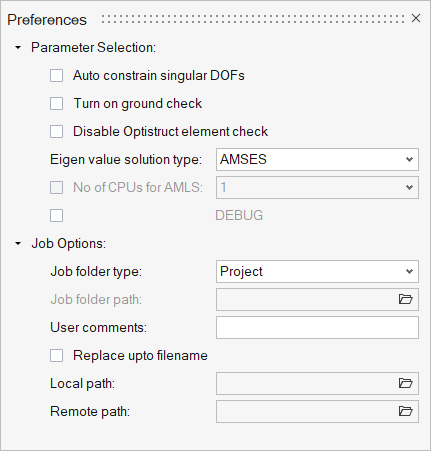This screenshot has width=431, height=451.
Task: Click the 'Job Options:' heading text
Action: [x=69, y=244]
